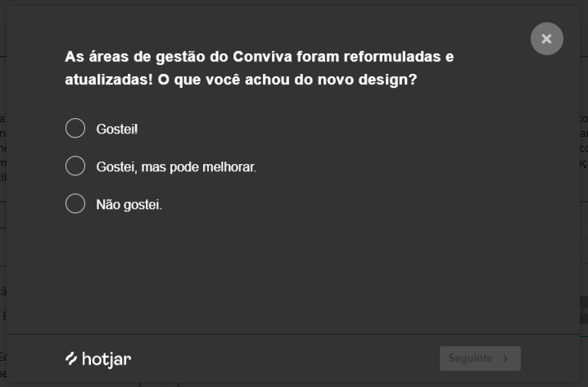Click the "Não gostei." option label text
Viewport: 588px width, 387px height.
pyautogui.click(x=129, y=205)
